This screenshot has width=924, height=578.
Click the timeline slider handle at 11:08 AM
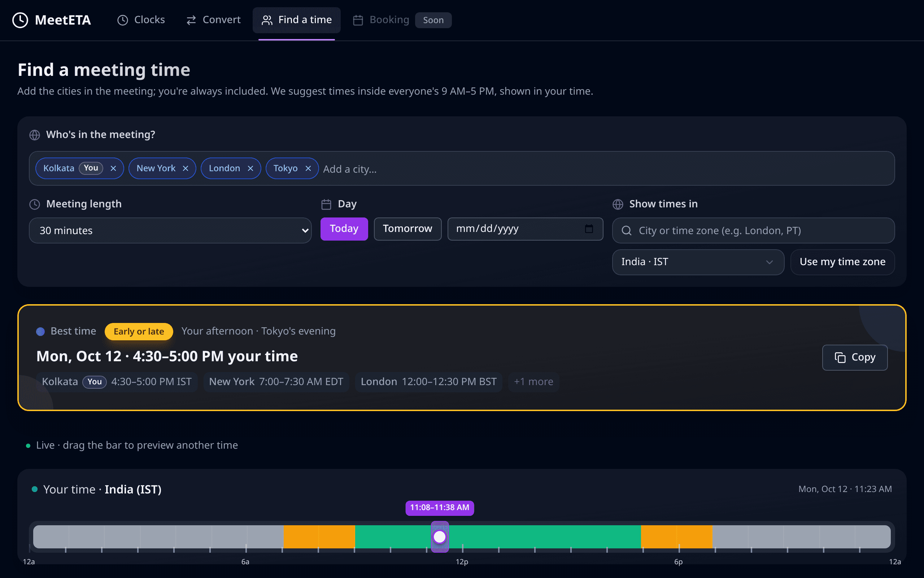[440, 537]
